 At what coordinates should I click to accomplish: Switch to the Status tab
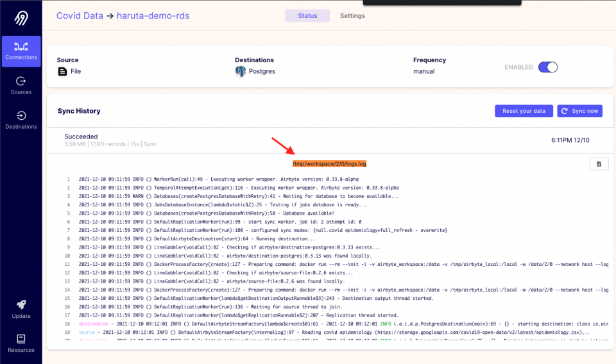click(x=307, y=15)
